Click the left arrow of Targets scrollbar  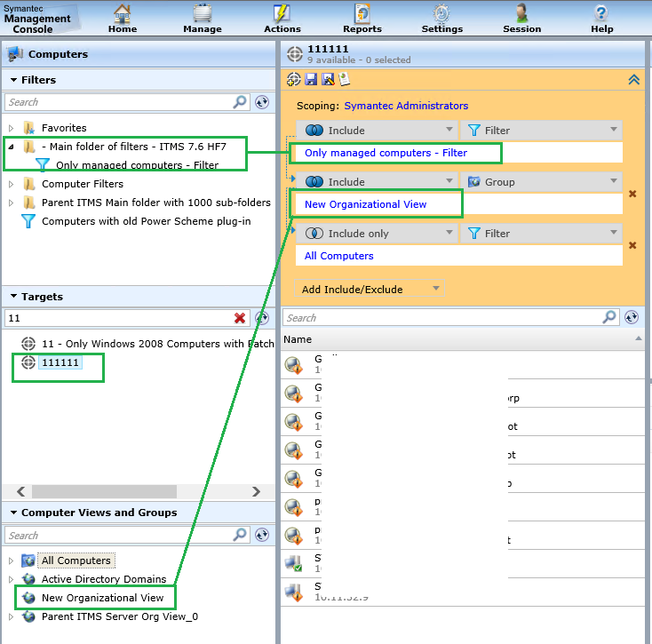pyautogui.click(x=20, y=491)
